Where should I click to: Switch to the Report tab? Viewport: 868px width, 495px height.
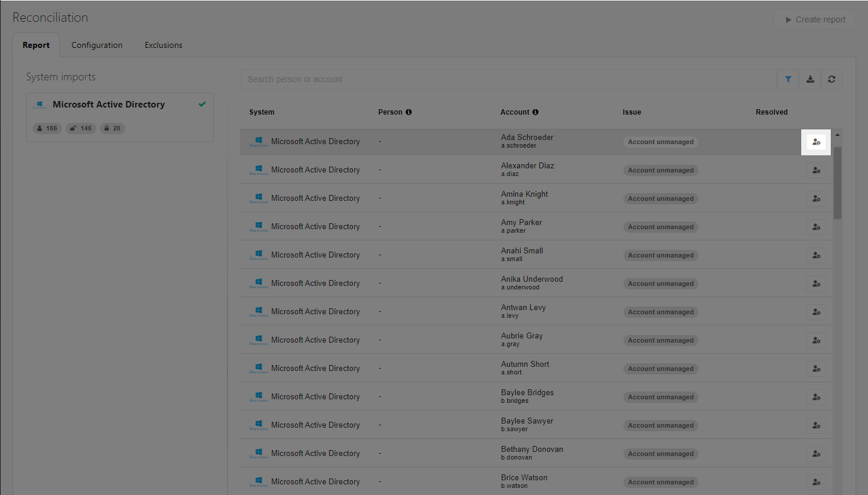[36, 45]
